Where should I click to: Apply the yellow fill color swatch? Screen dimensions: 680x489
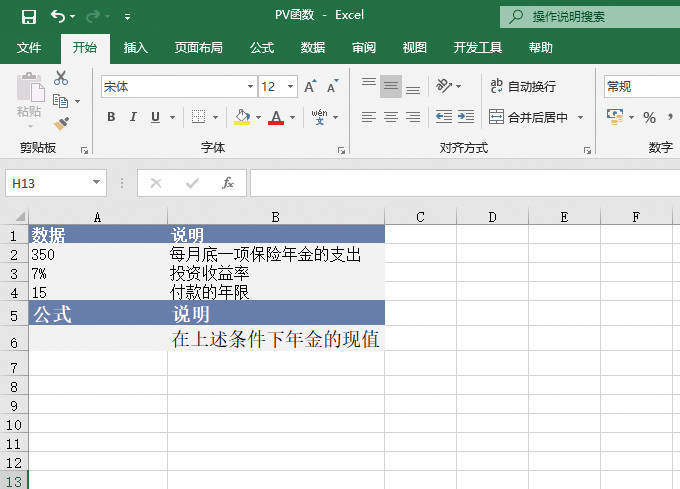[242, 118]
